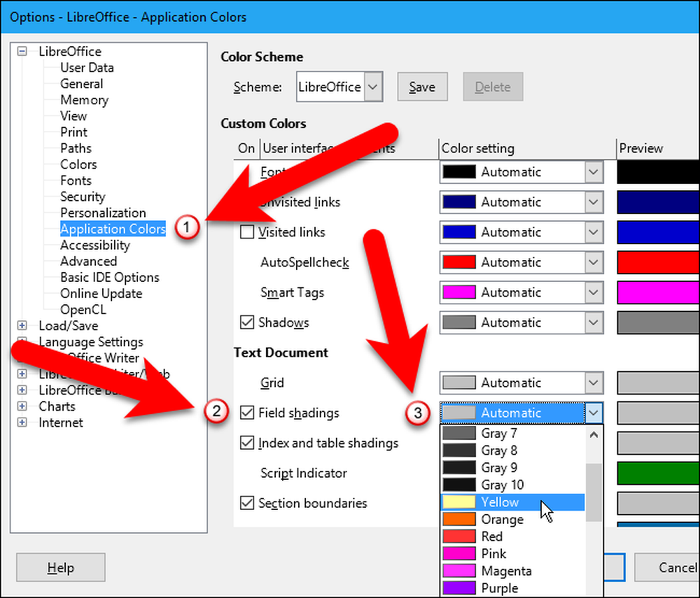The height and width of the screenshot is (598, 700).
Task: Pick Yellow in the color list
Action: click(x=513, y=502)
